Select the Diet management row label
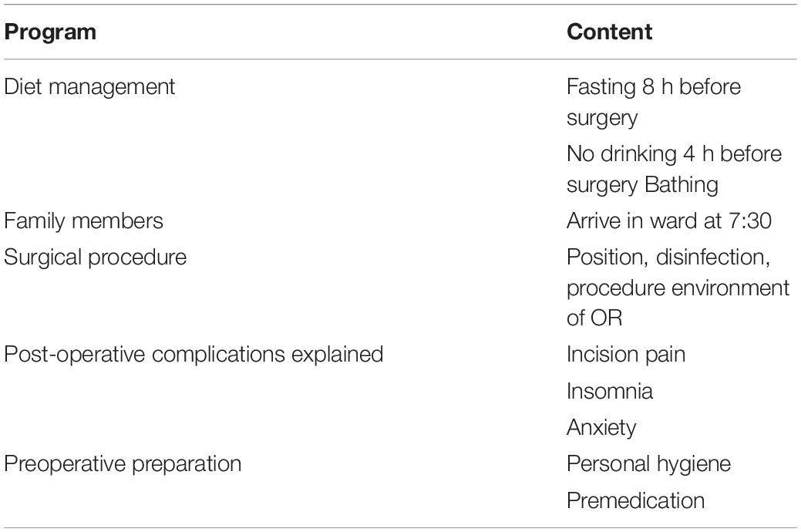Viewport: 801px width, 532px height. [89, 87]
